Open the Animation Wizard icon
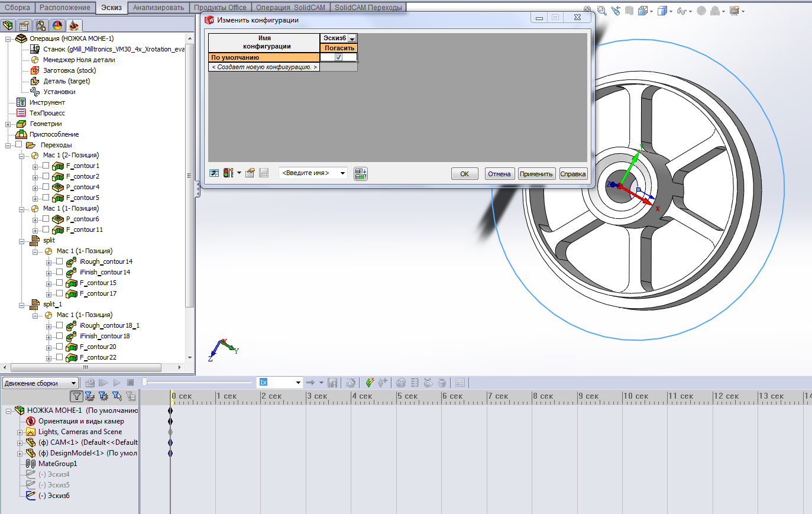 351,383
